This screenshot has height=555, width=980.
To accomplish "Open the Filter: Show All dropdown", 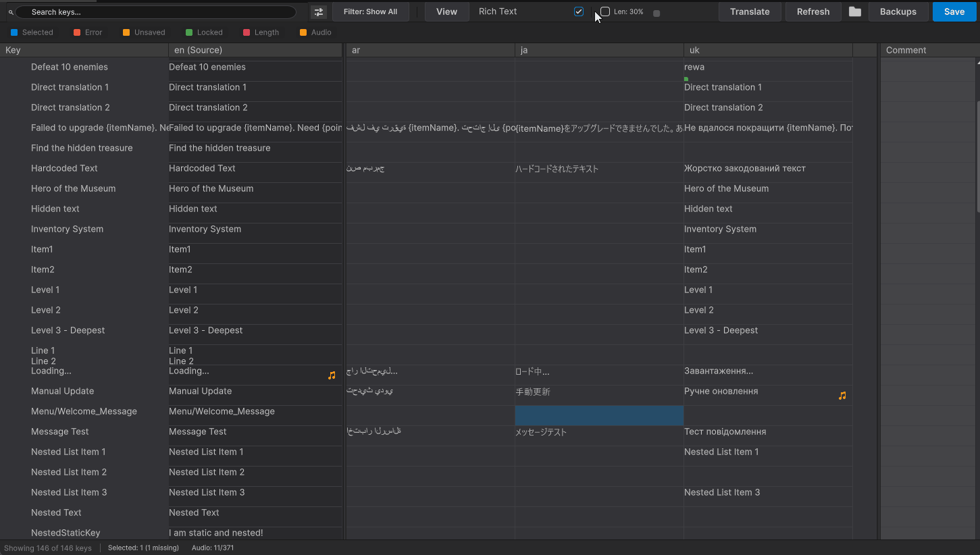I will pyautogui.click(x=370, y=11).
